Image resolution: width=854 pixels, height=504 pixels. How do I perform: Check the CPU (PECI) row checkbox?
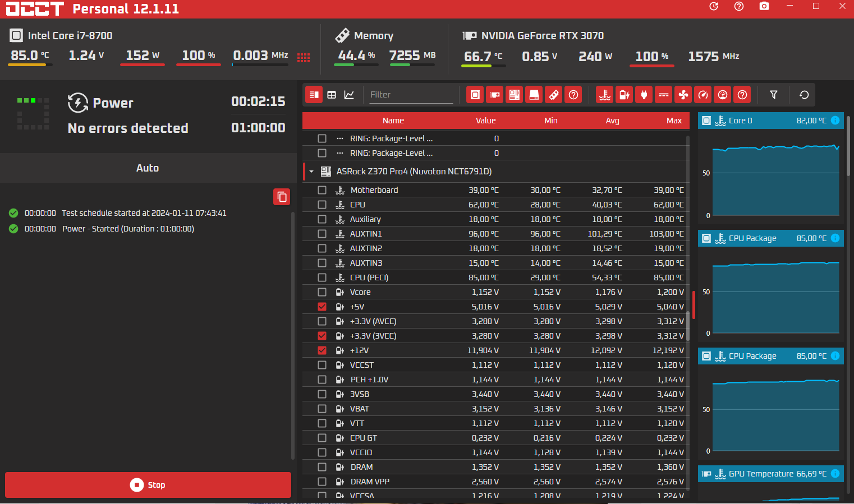(322, 278)
